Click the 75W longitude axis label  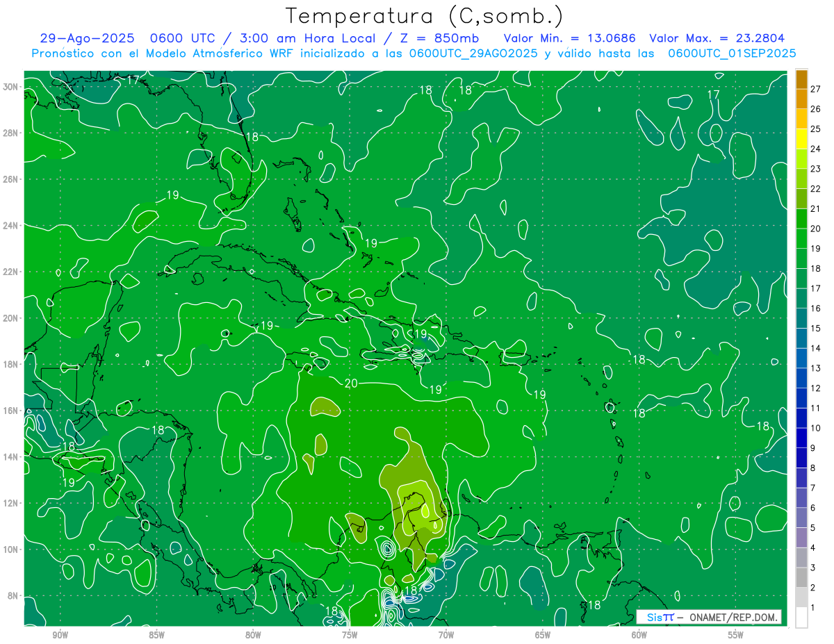point(350,635)
